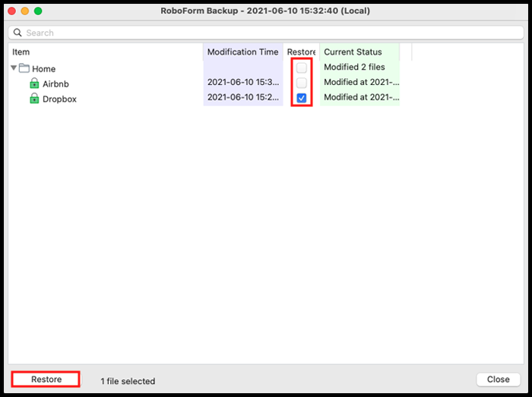Check the restore box for Home
The width and height of the screenshot is (532, 397).
pyautogui.click(x=301, y=68)
